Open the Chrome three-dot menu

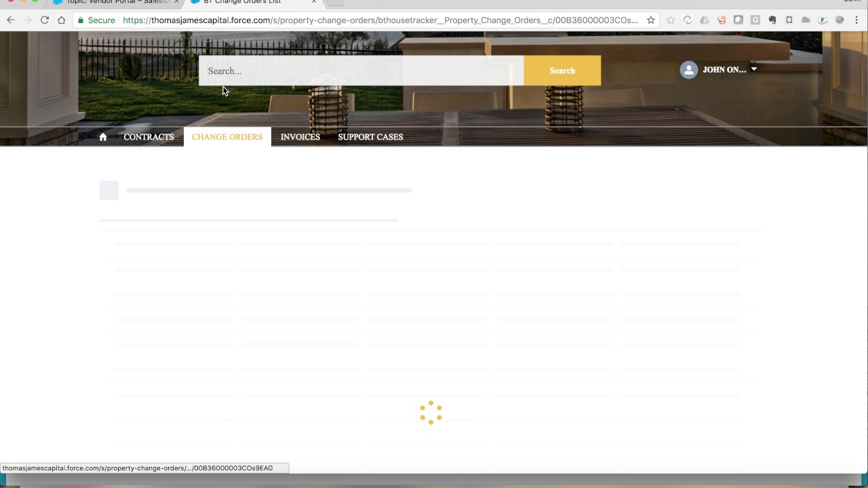[x=856, y=20]
